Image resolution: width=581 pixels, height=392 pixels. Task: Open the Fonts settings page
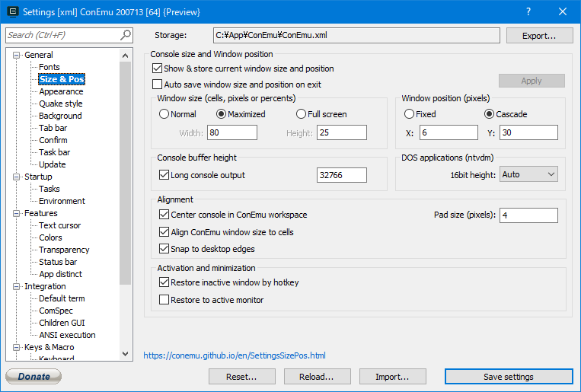click(49, 67)
